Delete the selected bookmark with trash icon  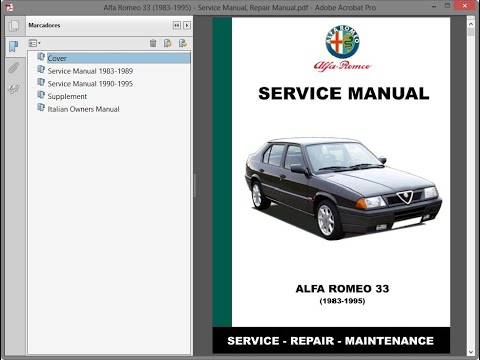click(153, 43)
